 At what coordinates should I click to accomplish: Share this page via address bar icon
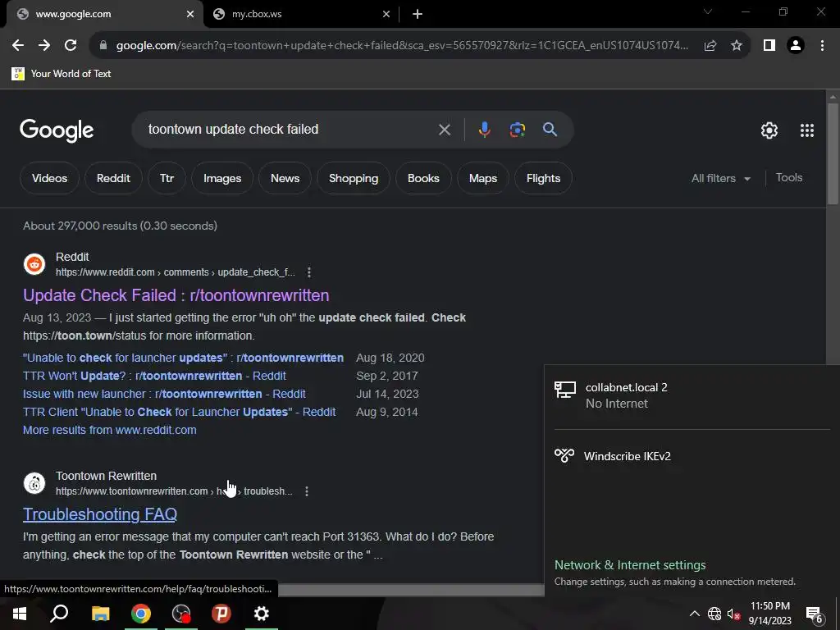[x=710, y=46]
